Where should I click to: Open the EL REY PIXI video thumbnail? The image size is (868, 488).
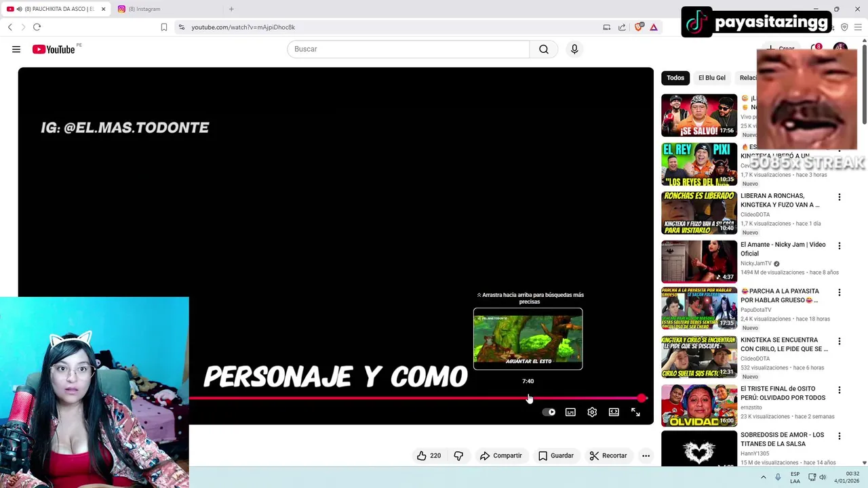(x=699, y=164)
